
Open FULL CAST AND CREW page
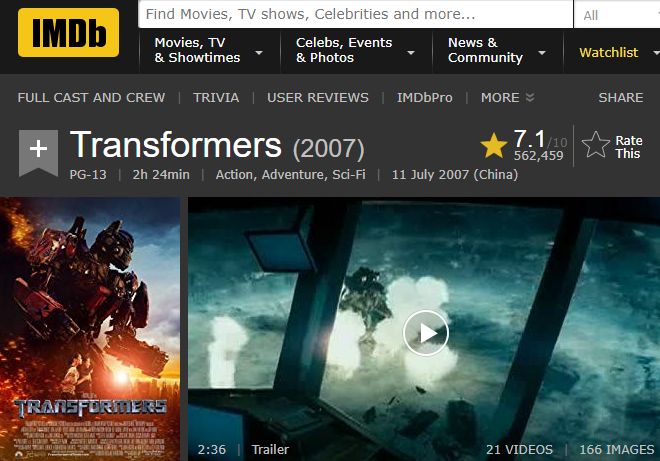(x=91, y=98)
